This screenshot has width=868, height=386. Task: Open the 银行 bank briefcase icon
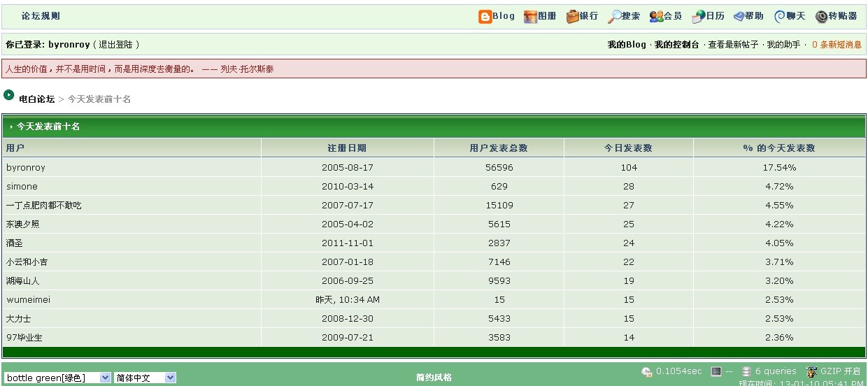(573, 17)
